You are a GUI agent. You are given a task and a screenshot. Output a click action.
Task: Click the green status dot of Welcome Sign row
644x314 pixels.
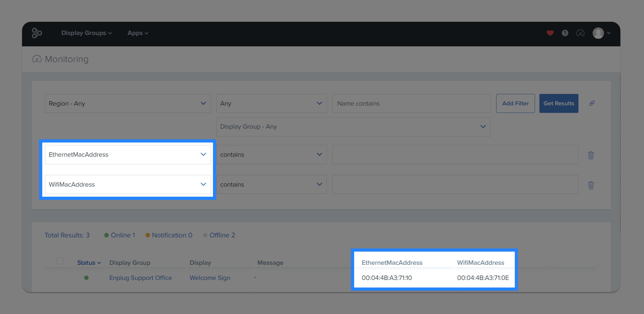click(86, 278)
